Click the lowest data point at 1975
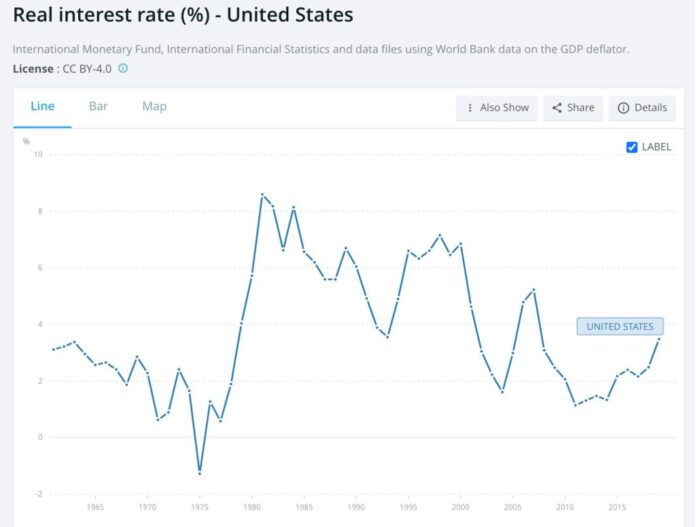This screenshot has height=527, width=696. (x=200, y=472)
